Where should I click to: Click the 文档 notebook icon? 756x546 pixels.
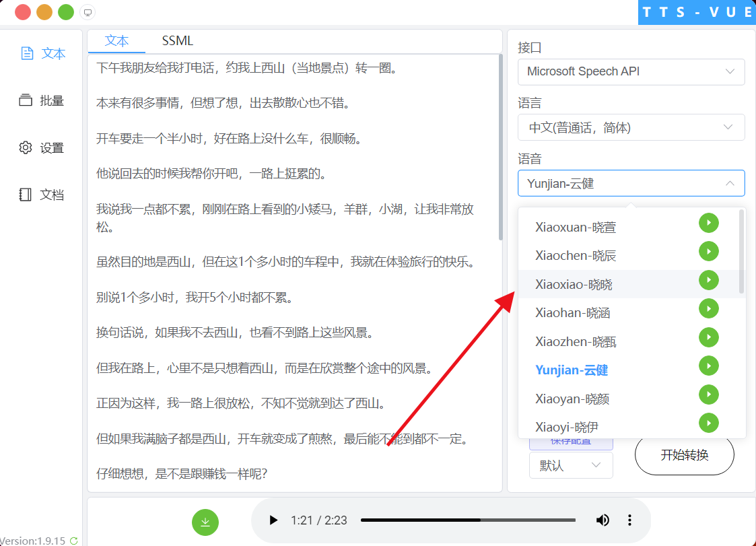pos(25,195)
